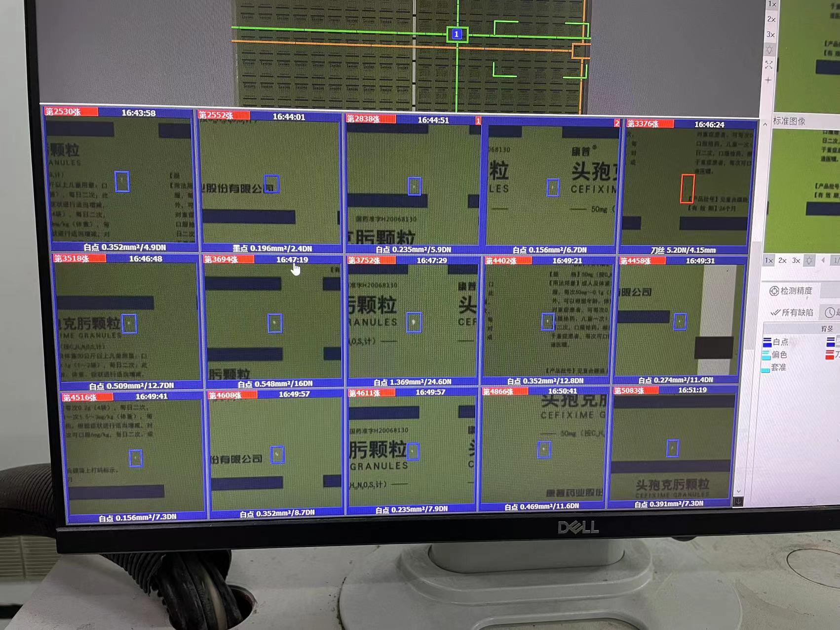Open 检测精度 detection precision settings
This screenshot has width=840, height=630.
pyautogui.click(x=791, y=291)
